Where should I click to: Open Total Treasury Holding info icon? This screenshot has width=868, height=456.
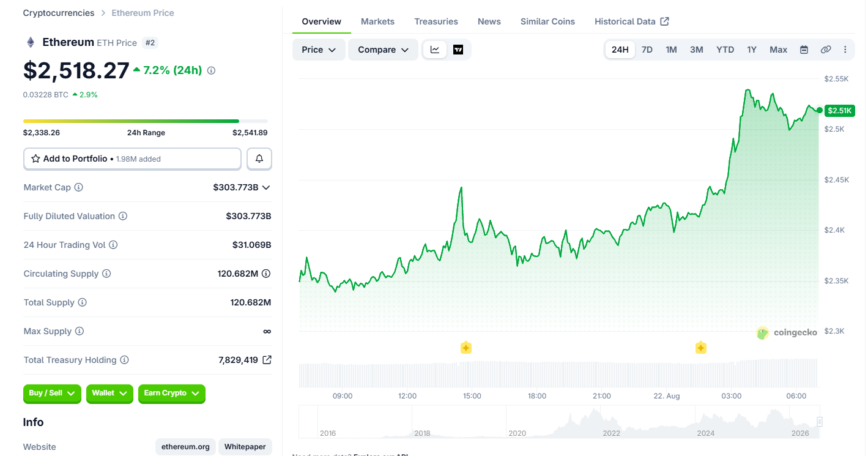point(124,360)
